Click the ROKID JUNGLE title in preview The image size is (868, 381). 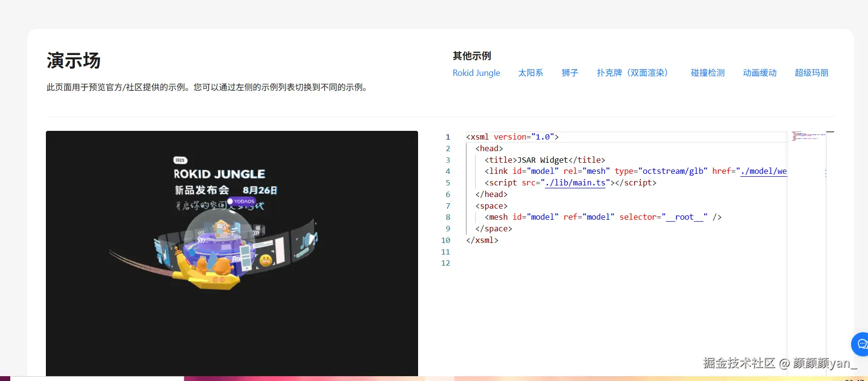coord(219,174)
